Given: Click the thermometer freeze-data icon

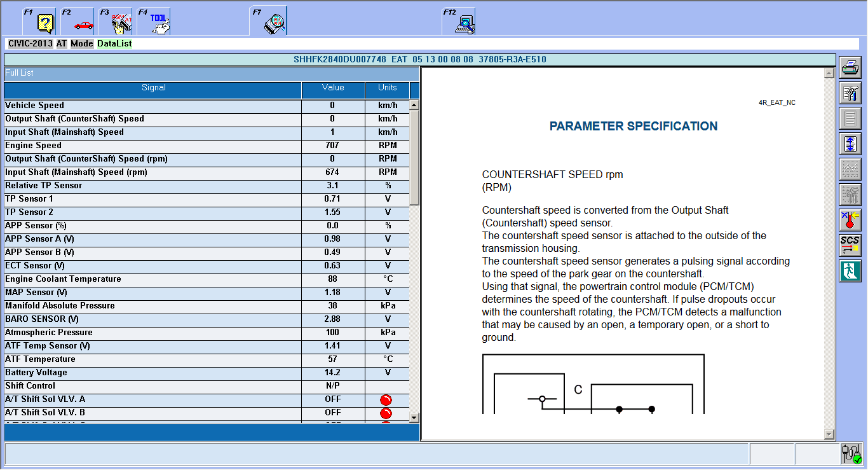Looking at the screenshot, I should (x=850, y=220).
